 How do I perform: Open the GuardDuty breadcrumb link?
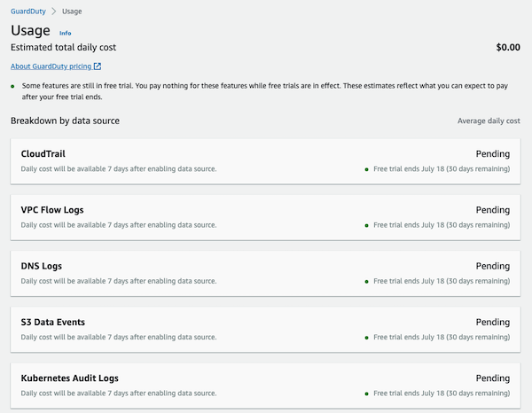28,12
